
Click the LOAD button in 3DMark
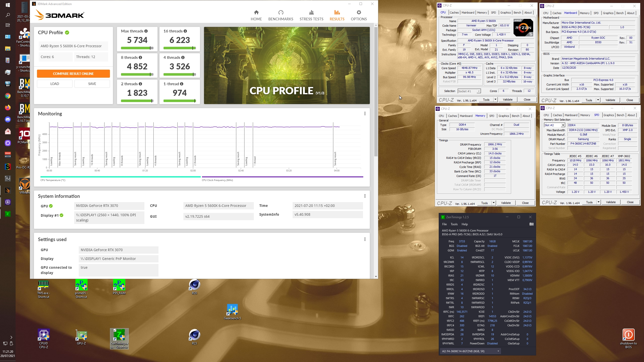[x=55, y=84]
